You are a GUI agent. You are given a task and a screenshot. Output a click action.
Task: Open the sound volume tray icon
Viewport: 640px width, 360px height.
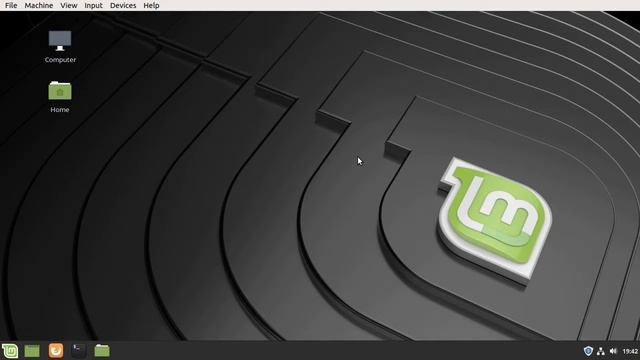tap(613, 351)
